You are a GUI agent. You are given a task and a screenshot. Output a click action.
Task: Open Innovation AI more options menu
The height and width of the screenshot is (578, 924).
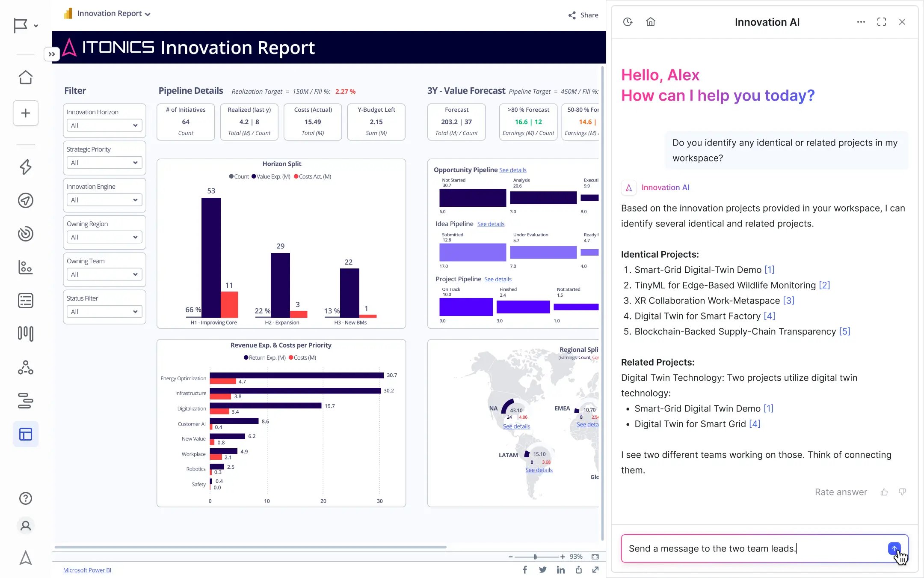click(861, 22)
